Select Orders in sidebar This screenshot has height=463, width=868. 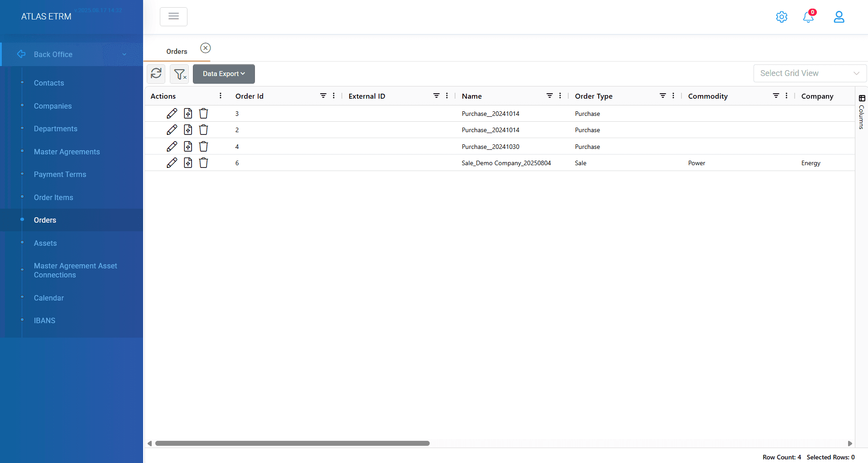pos(72,220)
